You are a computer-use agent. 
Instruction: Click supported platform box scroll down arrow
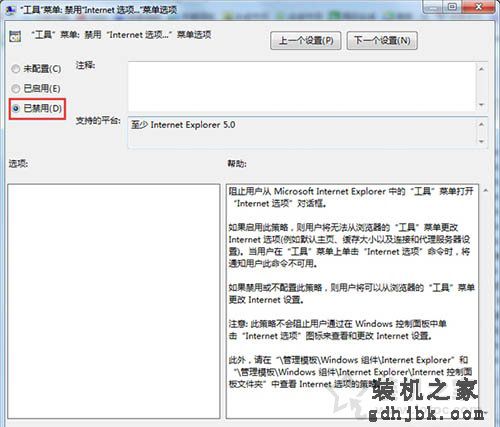click(481, 141)
